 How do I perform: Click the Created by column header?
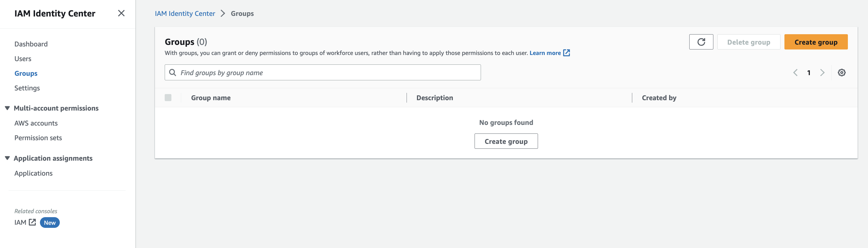coord(659,98)
